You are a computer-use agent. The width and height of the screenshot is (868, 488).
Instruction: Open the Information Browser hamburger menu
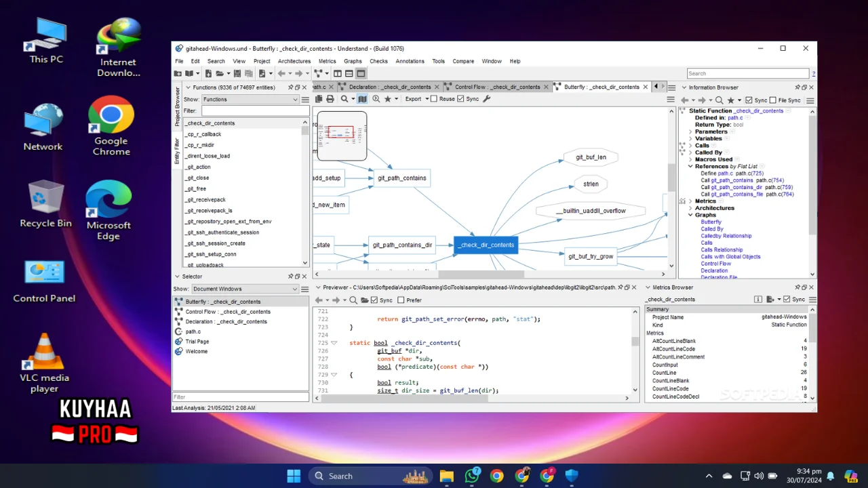810,100
